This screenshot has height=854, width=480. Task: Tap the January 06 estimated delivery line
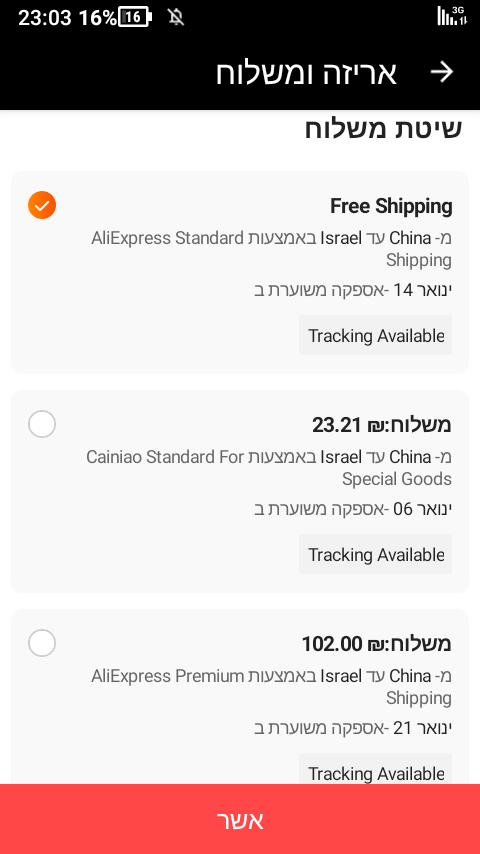click(353, 509)
